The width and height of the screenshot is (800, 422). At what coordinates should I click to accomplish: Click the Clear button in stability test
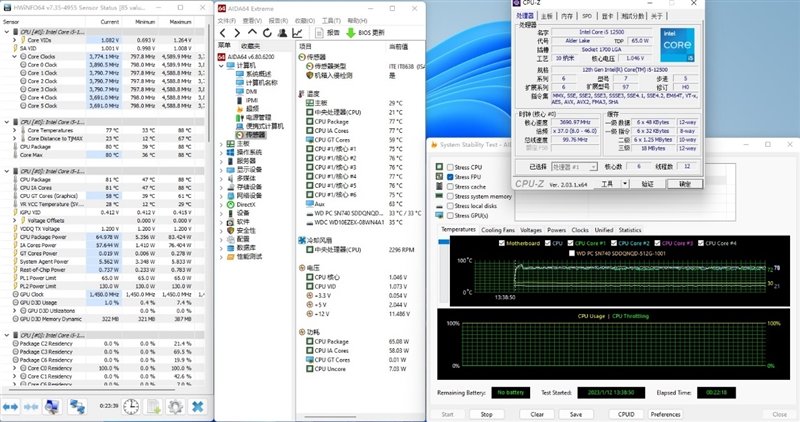point(537,414)
